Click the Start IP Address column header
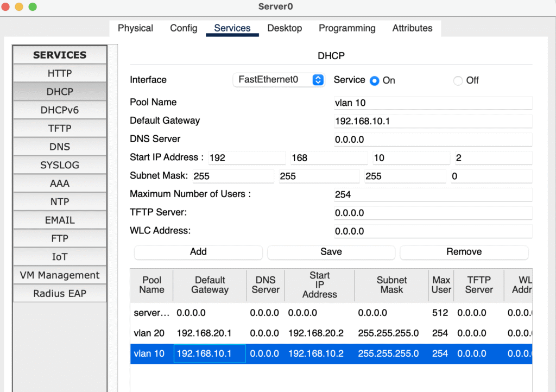Screen dimensions: 556x392 (319, 285)
